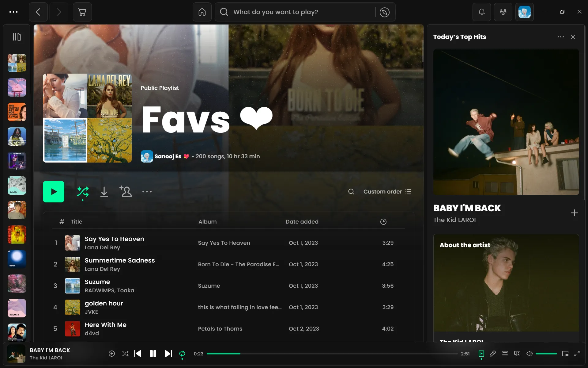Sort by Album column header
Viewport: 588px width, 368px height.
coord(207,222)
